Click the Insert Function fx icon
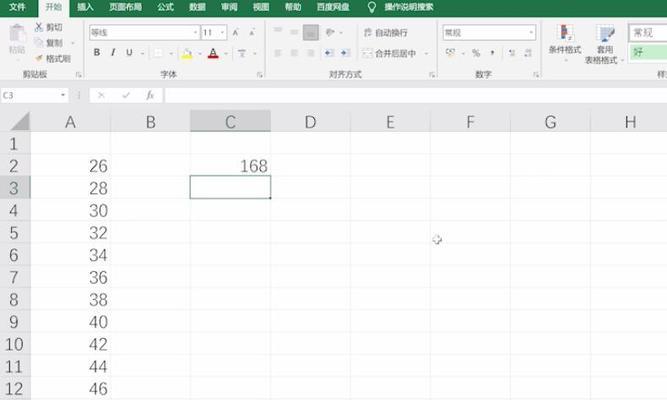The height and width of the screenshot is (400, 667). (x=150, y=95)
